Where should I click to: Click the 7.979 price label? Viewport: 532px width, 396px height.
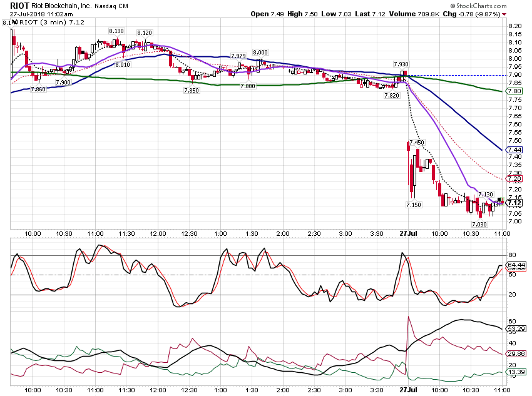(x=238, y=56)
